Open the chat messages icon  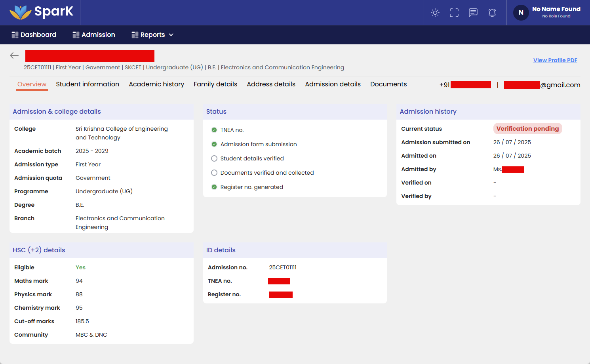(473, 13)
